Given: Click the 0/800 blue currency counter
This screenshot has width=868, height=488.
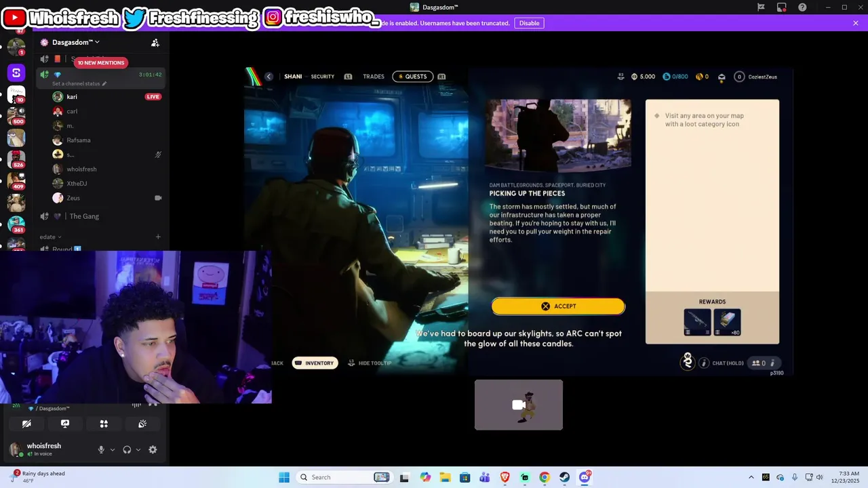Looking at the screenshot, I should click(675, 77).
